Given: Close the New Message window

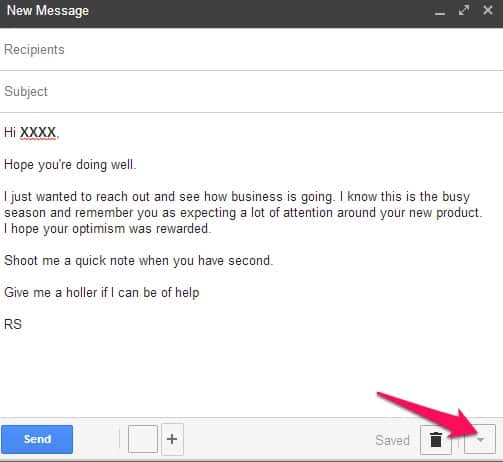Looking at the screenshot, I should tap(488, 10).
